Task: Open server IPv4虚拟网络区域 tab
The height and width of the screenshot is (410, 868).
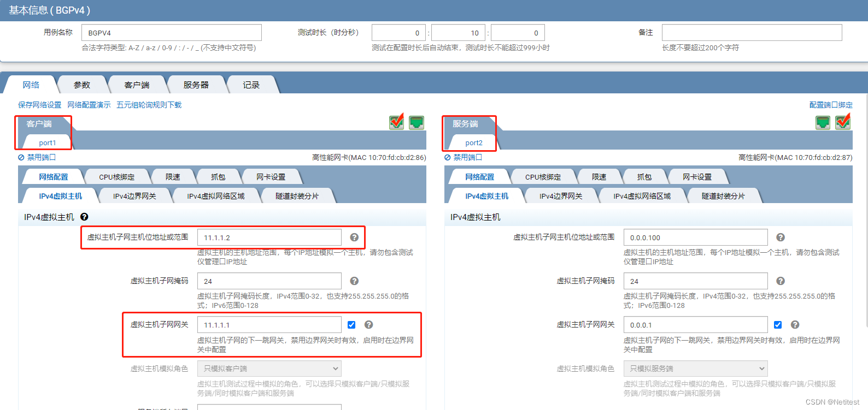Action: coord(642,196)
